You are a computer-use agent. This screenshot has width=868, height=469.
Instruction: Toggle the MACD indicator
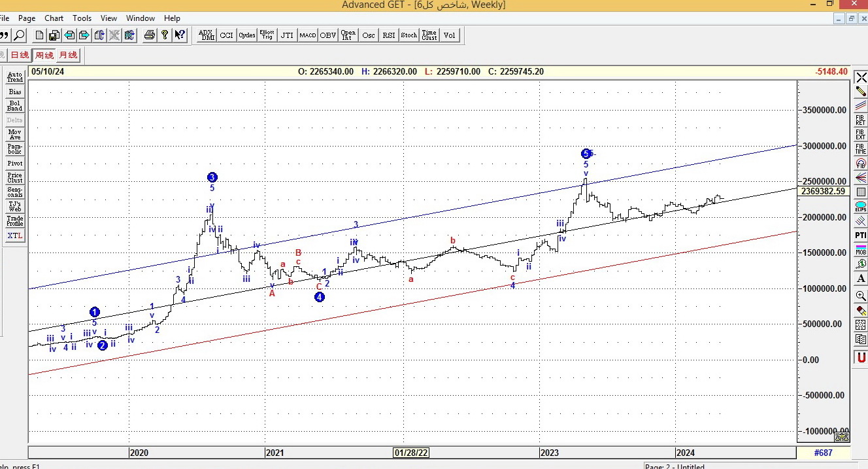click(307, 35)
